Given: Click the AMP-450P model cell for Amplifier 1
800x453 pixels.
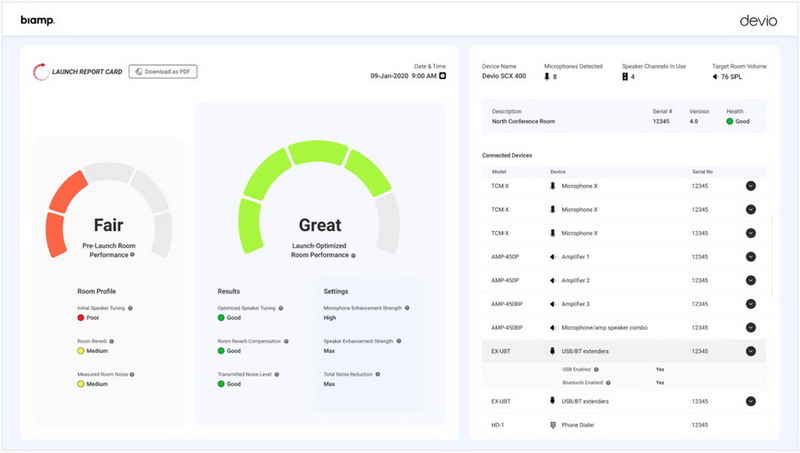Looking at the screenshot, I should click(505, 257).
